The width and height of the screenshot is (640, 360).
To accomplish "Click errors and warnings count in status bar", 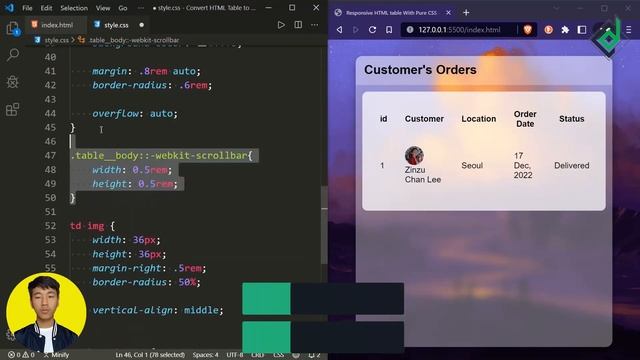I will click(x=21, y=355).
